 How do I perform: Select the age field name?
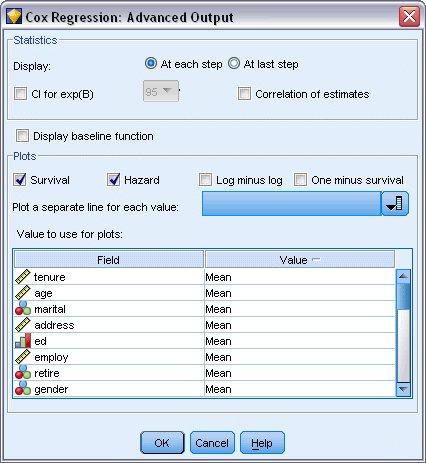click(43, 293)
